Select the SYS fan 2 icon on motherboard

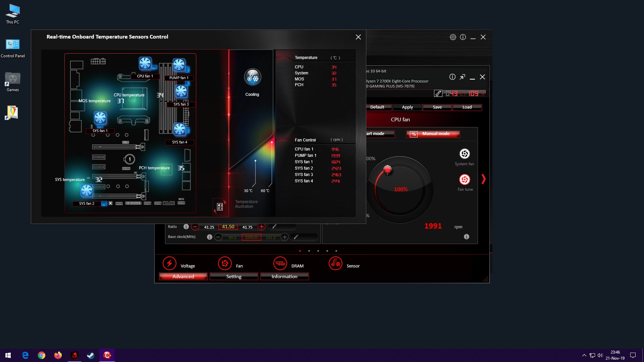pyautogui.click(x=87, y=190)
